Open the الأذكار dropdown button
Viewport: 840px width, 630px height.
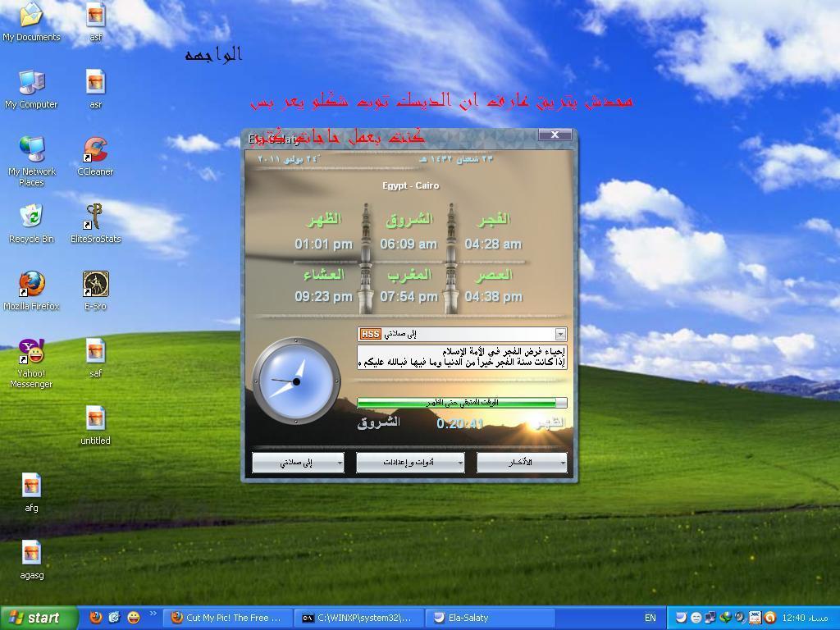tap(522, 463)
